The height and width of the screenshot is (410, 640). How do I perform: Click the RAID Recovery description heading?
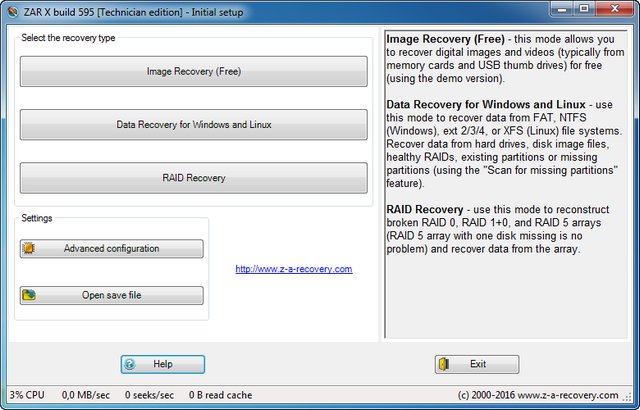pyautogui.click(x=424, y=209)
